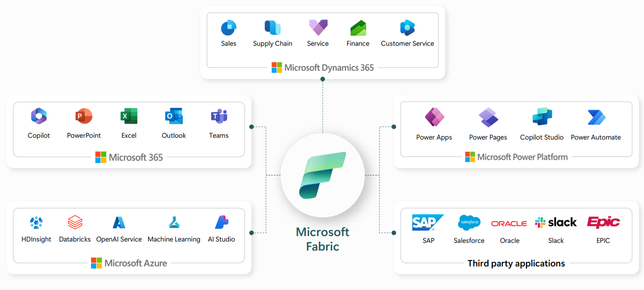This screenshot has height=290, width=644.
Task: Click the "Microsoft Azure" heading text
Action: (136, 263)
